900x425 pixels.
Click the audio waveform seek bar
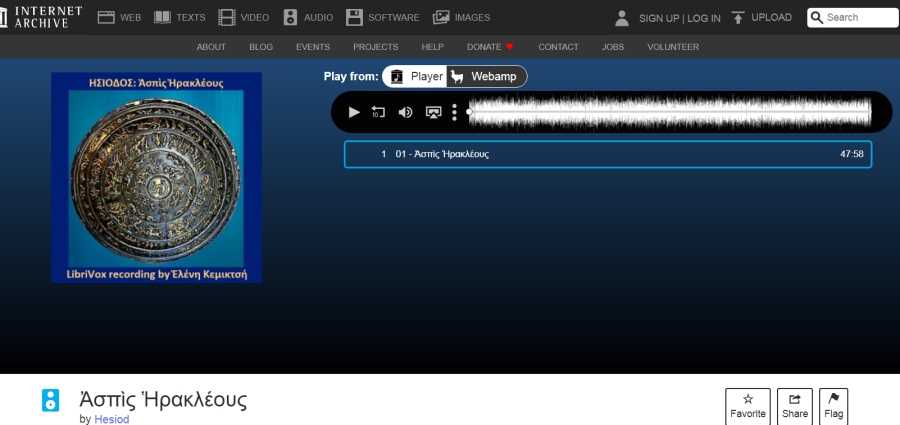click(x=668, y=112)
